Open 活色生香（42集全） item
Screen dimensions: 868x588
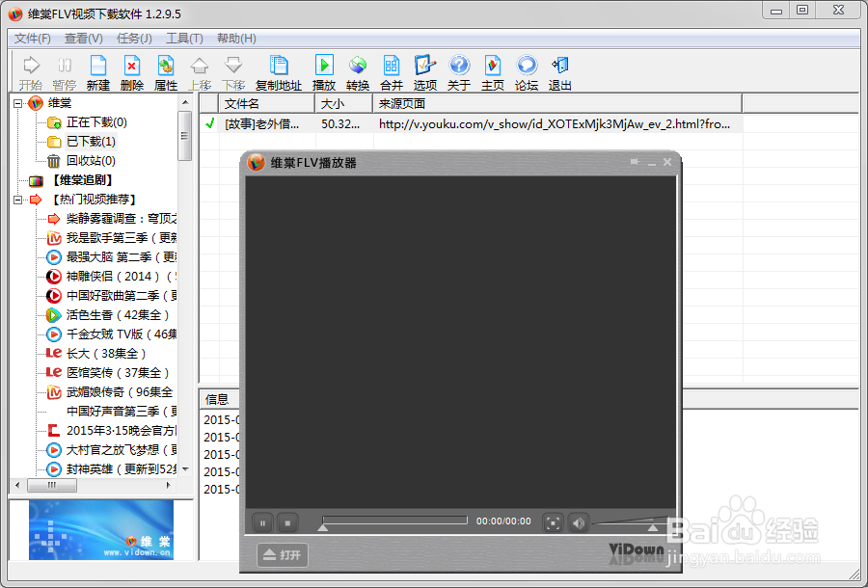pos(108,315)
